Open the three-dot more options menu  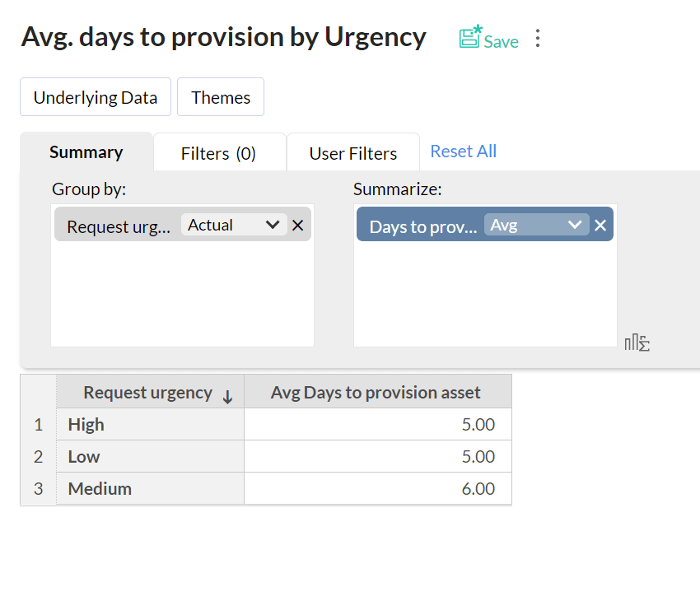538,39
